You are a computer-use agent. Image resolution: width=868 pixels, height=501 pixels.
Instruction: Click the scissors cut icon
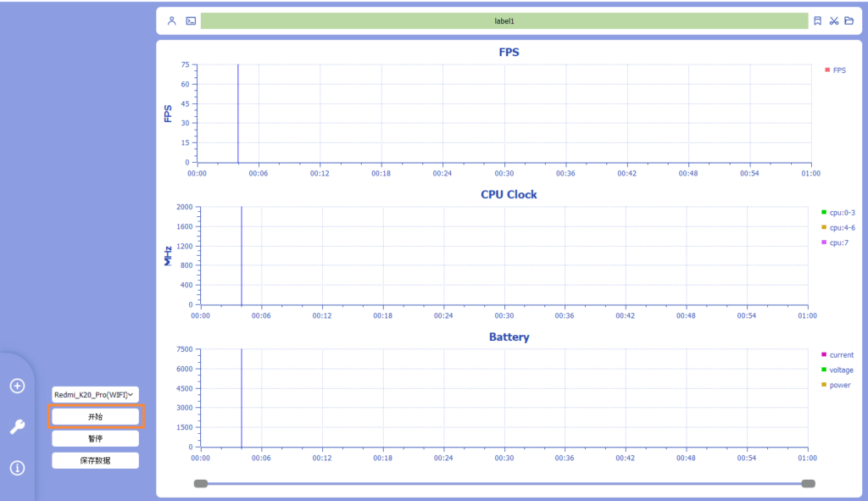[833, 20]
